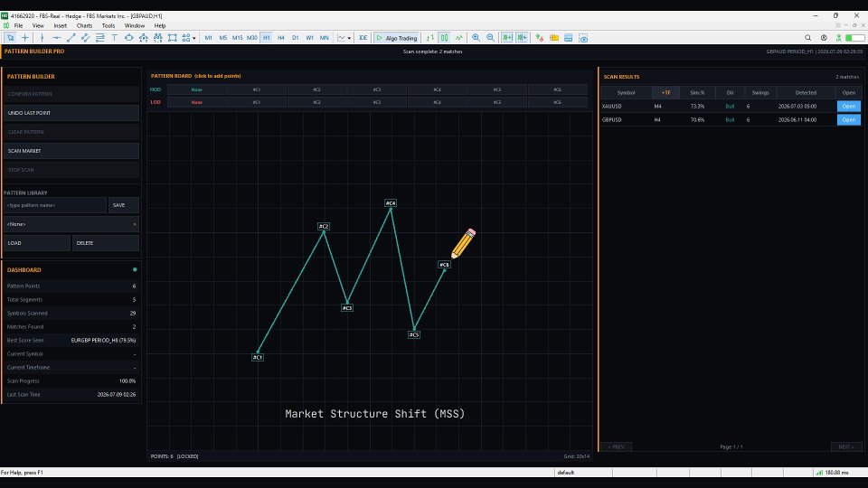Click in the pattern name input field
Viewport: 868px width, 488px height.
point(55,205)
